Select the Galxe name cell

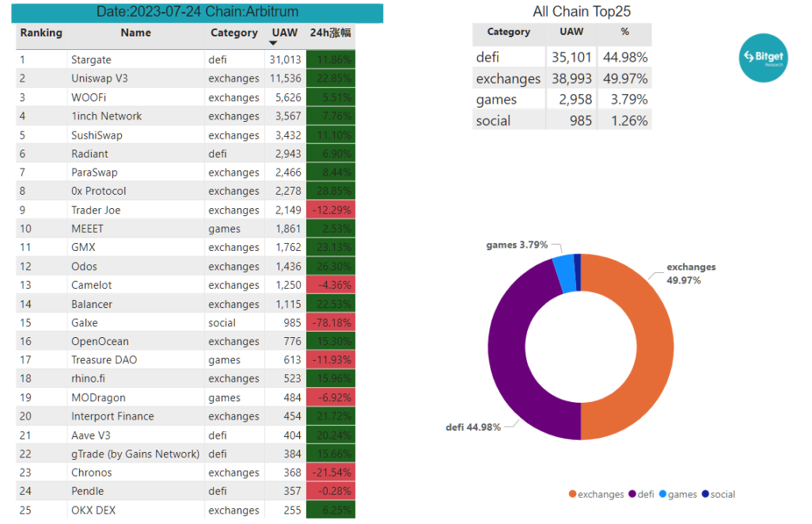point(85,323)
